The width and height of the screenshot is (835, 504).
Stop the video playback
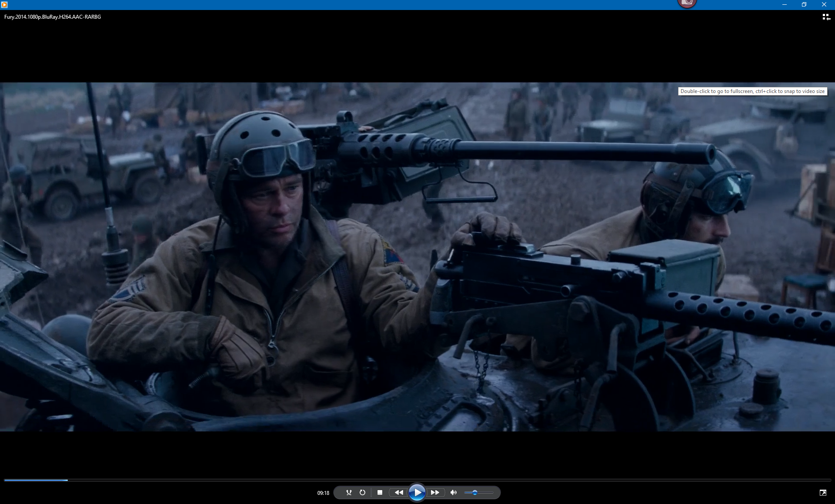click(x=380, y=492)
